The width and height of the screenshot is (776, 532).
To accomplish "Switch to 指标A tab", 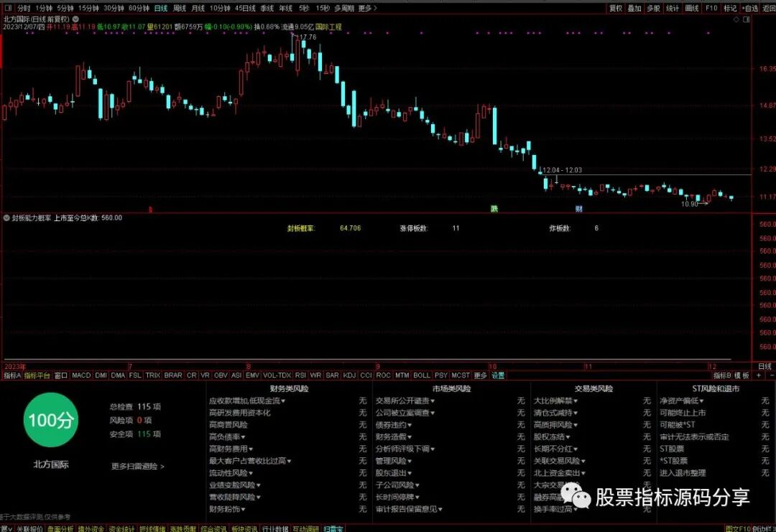I will 12,375.
